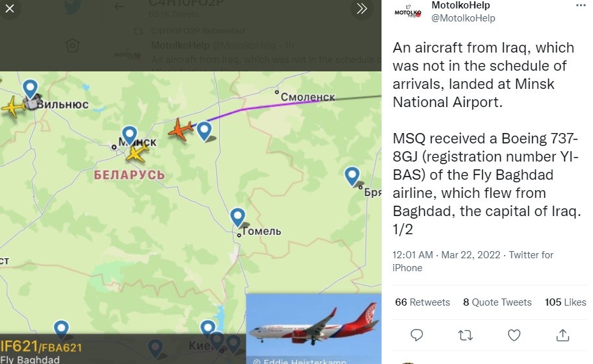
Task: Click the MotolkoHelp display name
Action: click(460, 6)
